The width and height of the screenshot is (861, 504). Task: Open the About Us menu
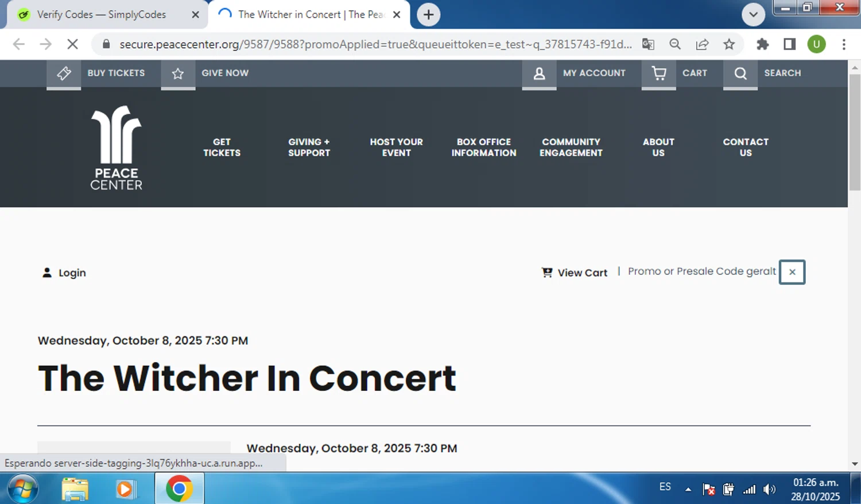658,148
